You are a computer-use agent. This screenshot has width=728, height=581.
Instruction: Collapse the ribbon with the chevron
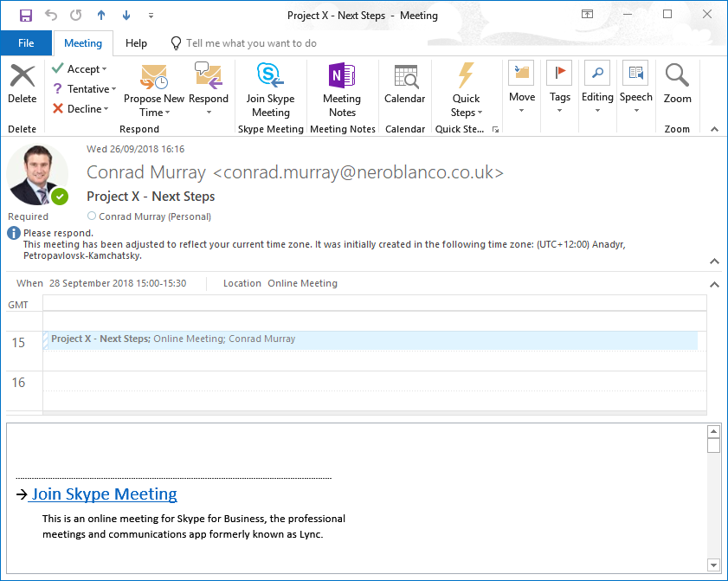[714, 129]
